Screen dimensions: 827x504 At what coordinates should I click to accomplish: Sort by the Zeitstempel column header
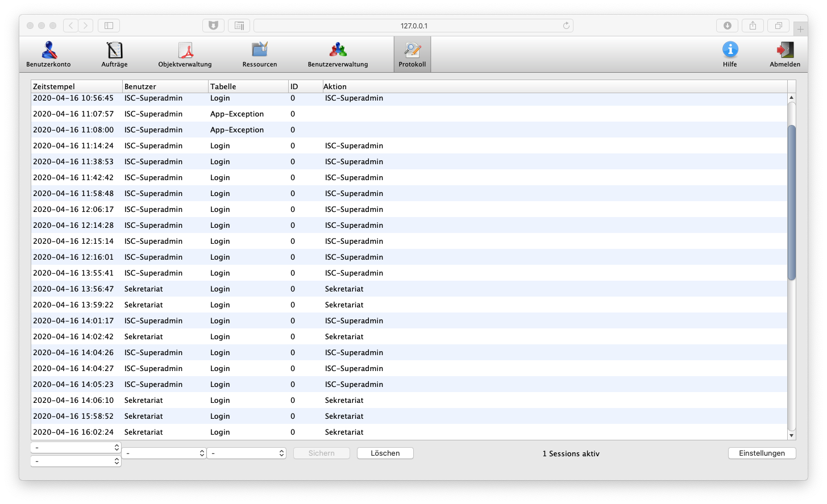[x=77, y=86]
